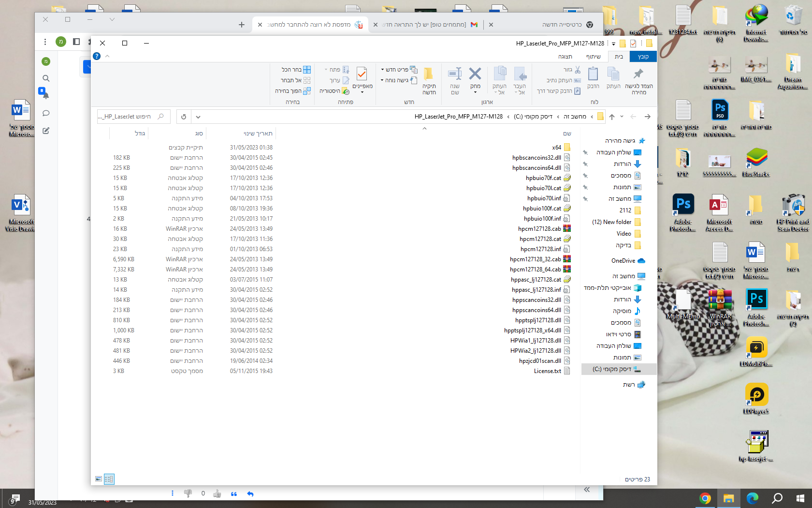Click the Up arrow navigation button
The height and width of the screenshot is (508, 812).
pos(612,117)
